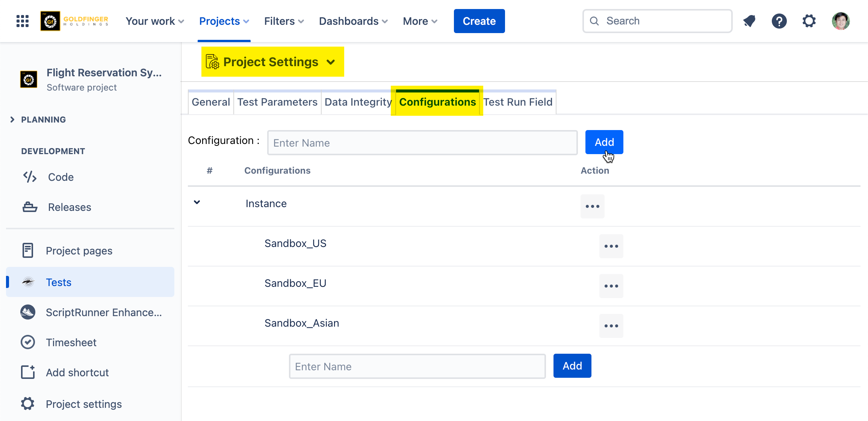Switch to the Test Parameters tab
The width and height of the screenshot is (868, 421).
point(277,102)
